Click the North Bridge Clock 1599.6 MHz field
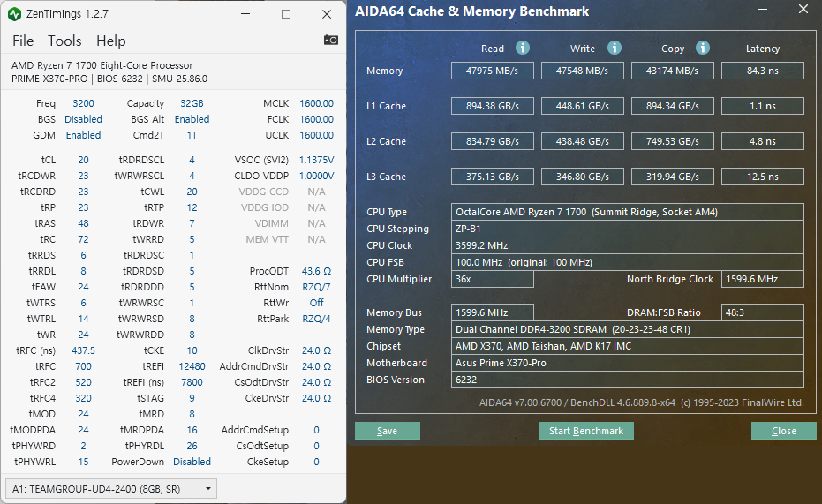This screenshot has width=822, height=504. tap(763, 279)
